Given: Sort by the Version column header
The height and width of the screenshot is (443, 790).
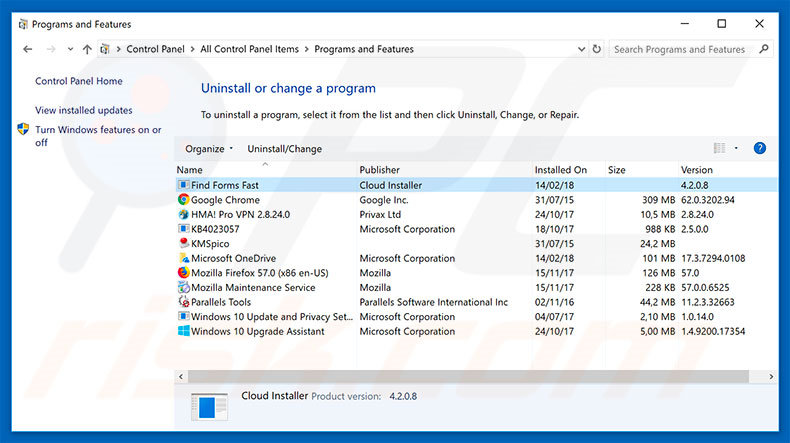Looking at the screenshot, I should click(x=697, y=170).
